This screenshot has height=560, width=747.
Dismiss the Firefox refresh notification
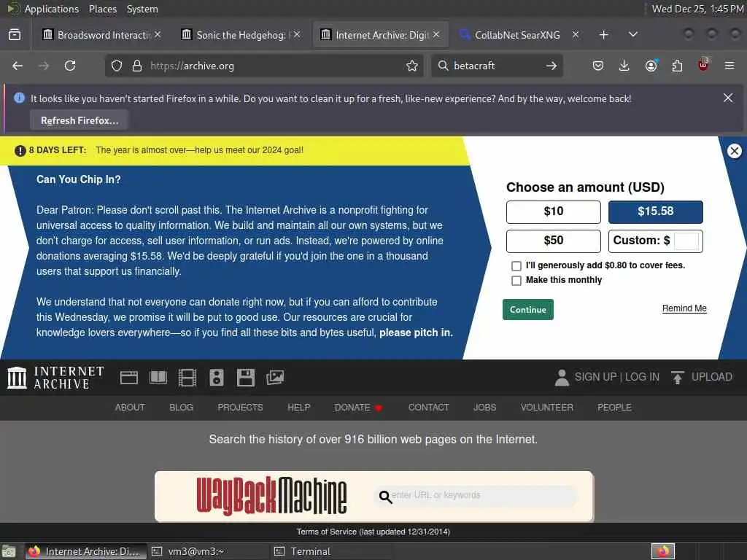point(728,98)
